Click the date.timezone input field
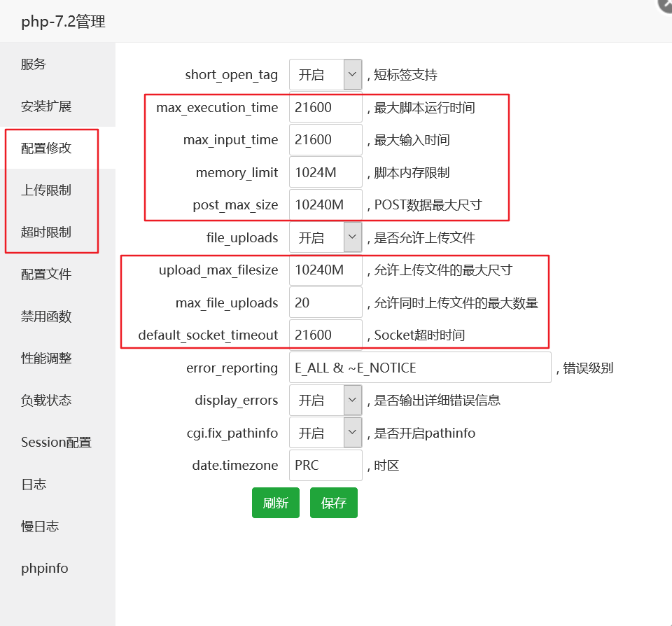Image resolution: width=672 pixels, height=626 pixels. point(325,465)
